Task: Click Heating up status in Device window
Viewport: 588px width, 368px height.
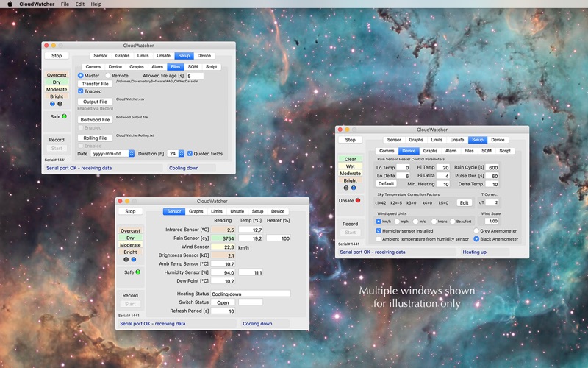Action: [x=474, y=252]
